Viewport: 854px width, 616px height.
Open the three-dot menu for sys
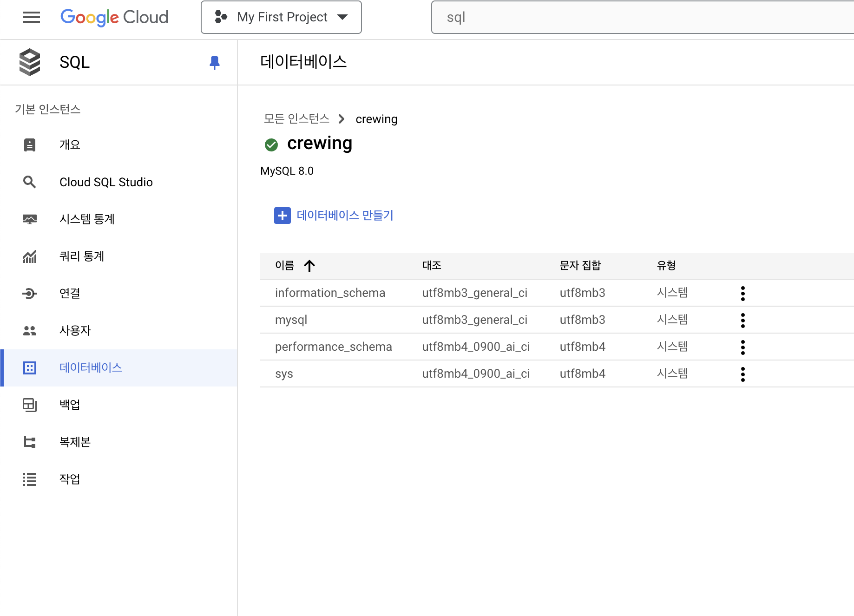tap(743, 374)
